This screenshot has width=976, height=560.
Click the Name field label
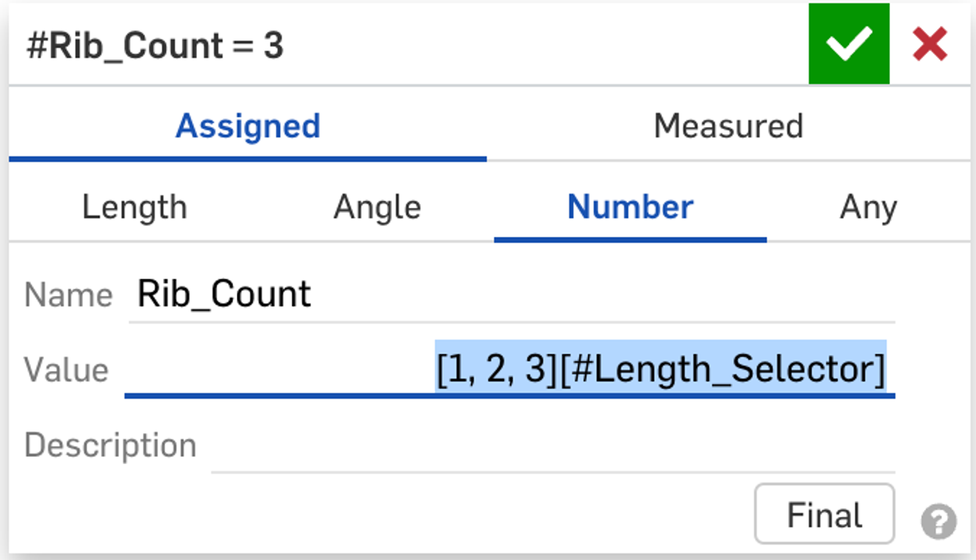pyautogui.click(x=68, y=296)
